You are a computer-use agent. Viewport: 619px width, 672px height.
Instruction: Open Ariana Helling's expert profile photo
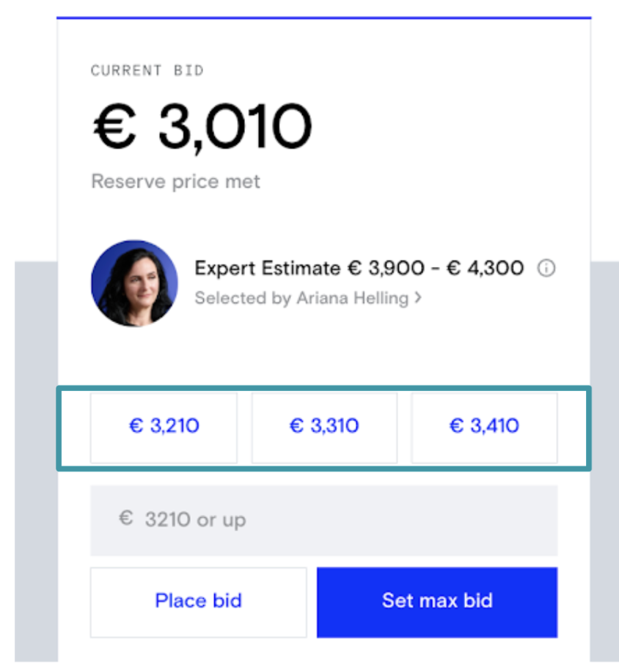[x=134, y=283]
